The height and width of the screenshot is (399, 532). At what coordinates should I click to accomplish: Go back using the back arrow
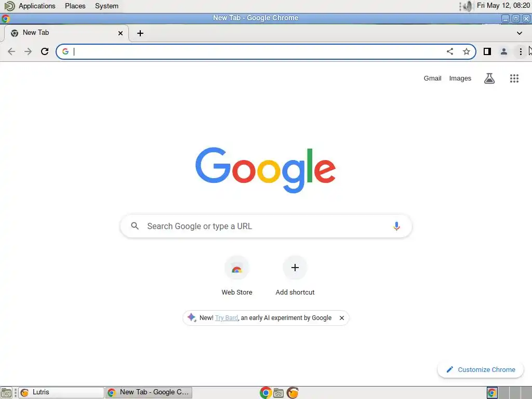11,51
